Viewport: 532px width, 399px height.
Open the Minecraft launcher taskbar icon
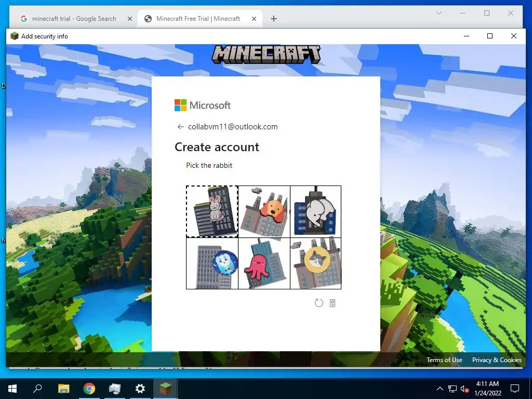pyautogui.click(x=166, y=389)
